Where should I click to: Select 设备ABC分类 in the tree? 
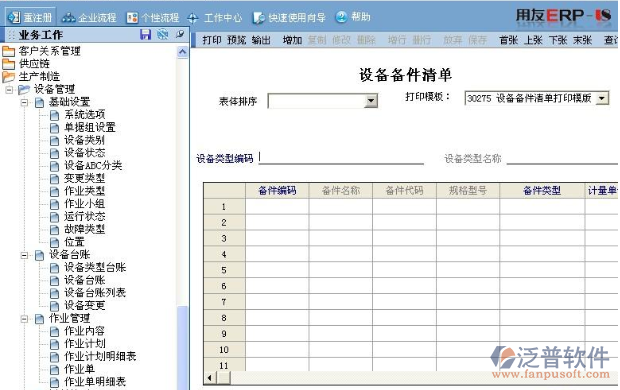pyautogui.click(x=93, y=165)
